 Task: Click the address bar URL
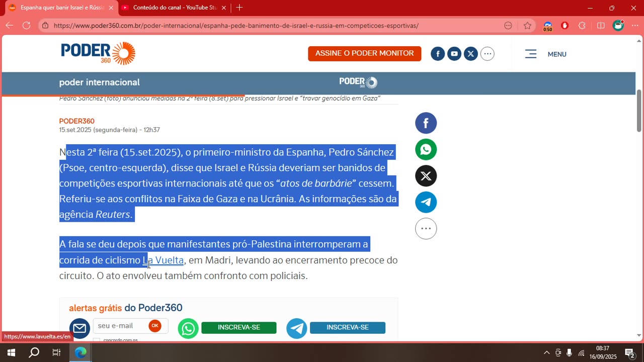(x=236, y=26)
